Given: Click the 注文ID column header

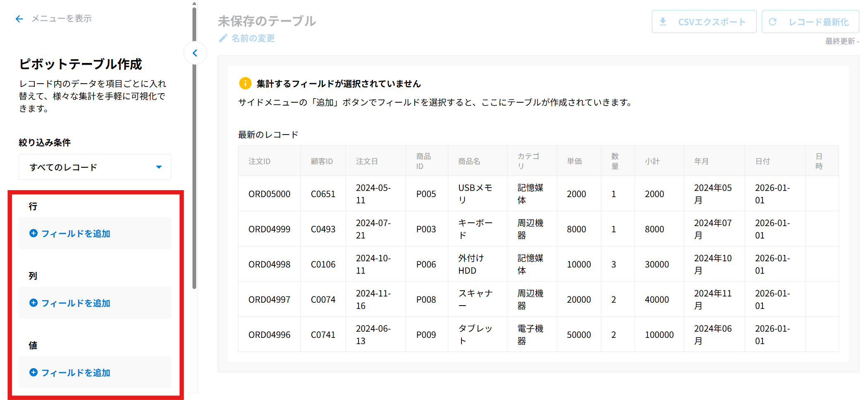Looking at the screenshot, I should point(260,161).
